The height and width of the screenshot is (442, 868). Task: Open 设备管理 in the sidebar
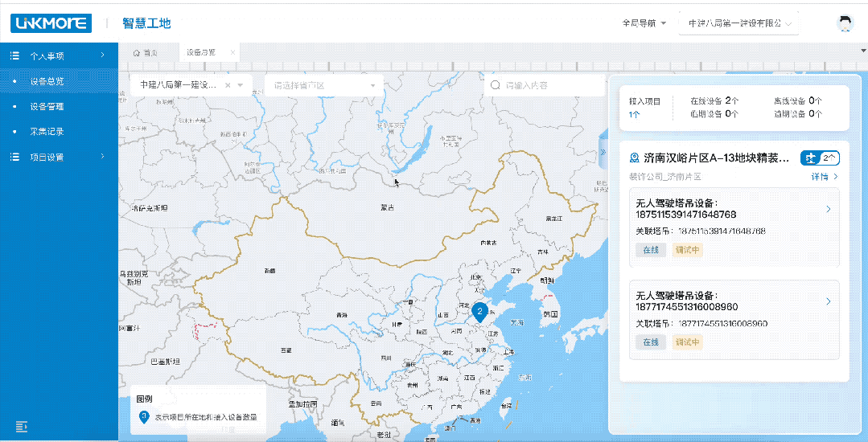47,106
